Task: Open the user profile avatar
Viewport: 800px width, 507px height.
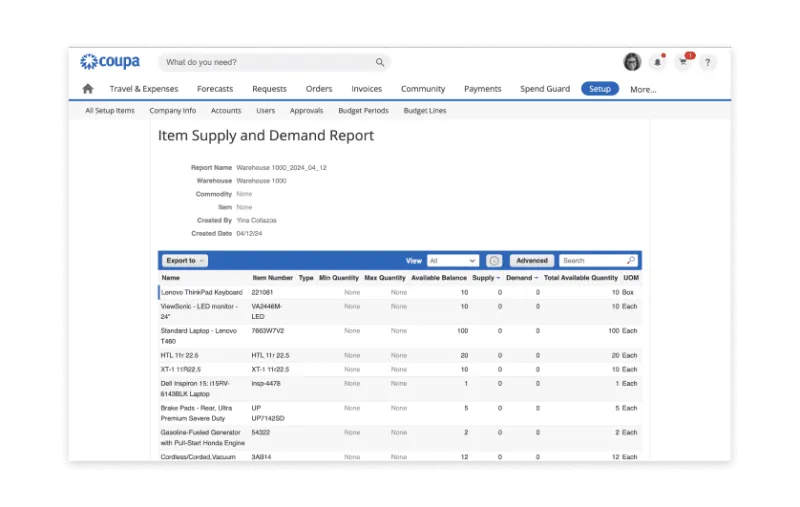Action: pos(632,62)
